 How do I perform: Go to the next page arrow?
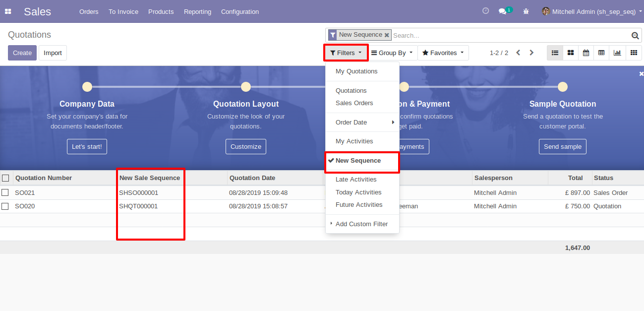tap(531, 53)
